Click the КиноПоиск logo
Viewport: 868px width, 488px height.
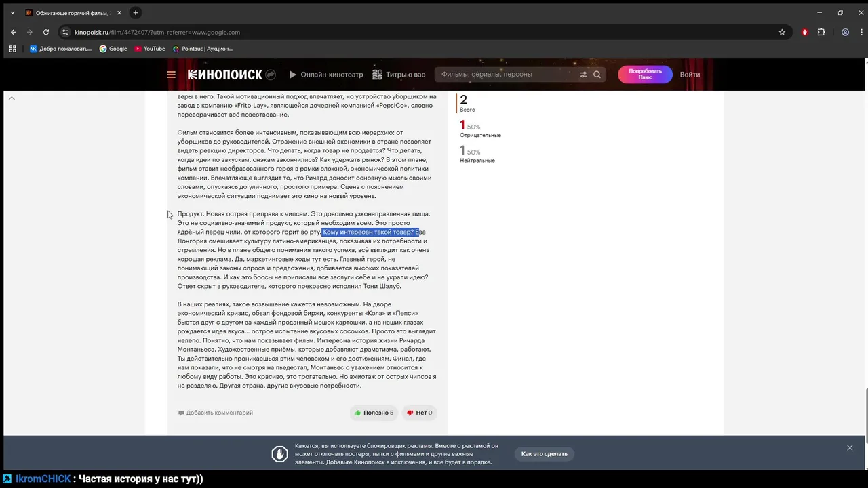pyautogui.click(x=224, y=75)
